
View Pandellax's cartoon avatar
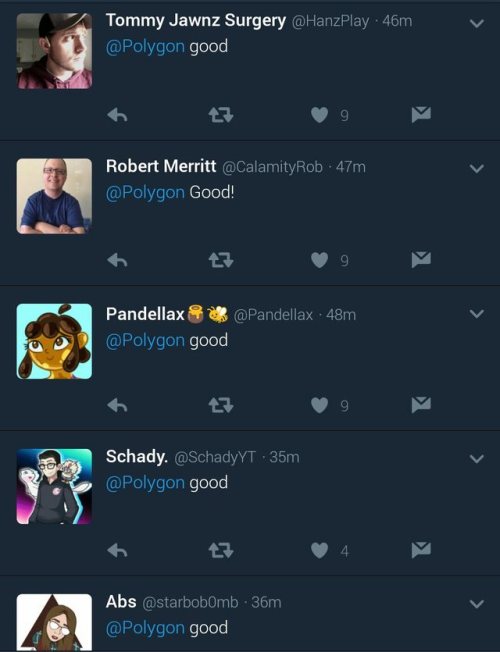point(54,341)
